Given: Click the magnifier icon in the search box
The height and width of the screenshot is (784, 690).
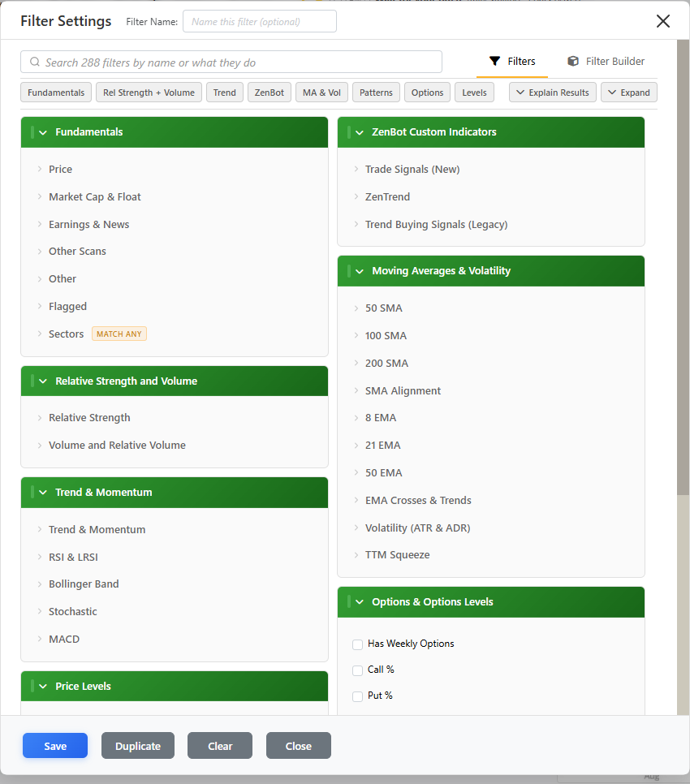Looking at the screenshot, I should [x=34, y=62].
